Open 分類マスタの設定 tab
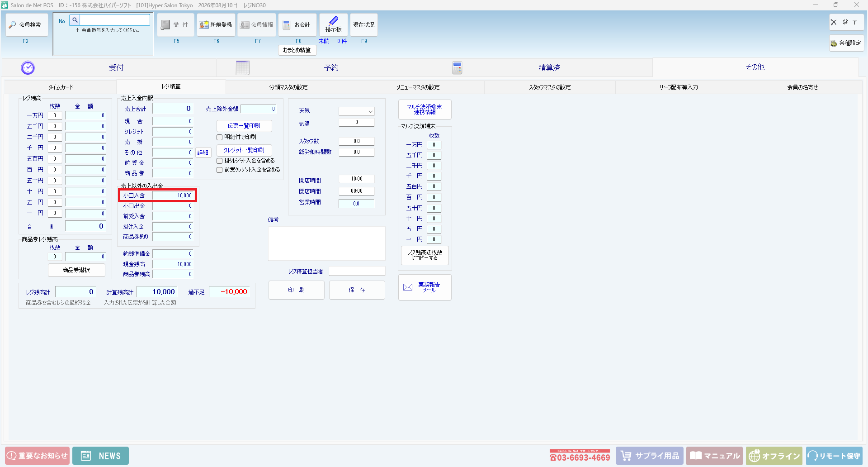This screenshot has height=467, width=868. point(288,87)
